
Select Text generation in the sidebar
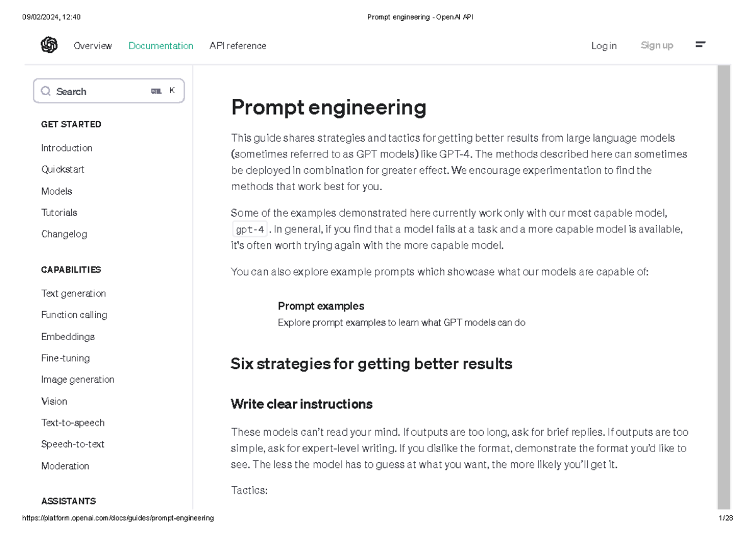pos(74,293)
